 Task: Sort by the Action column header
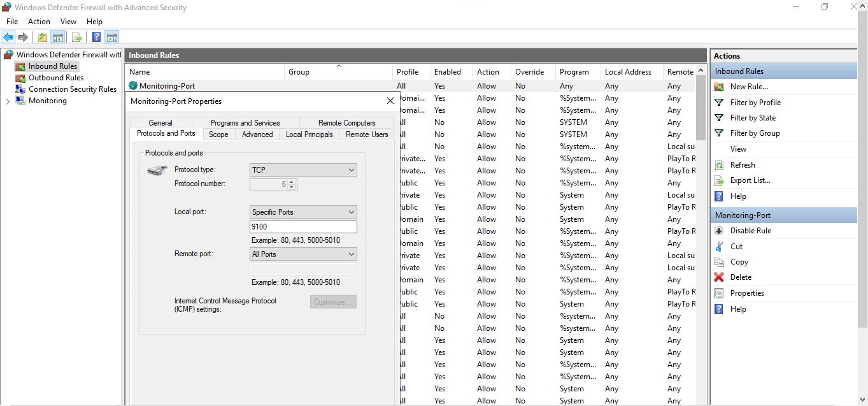pyautogui.click(x=492, y=72)
